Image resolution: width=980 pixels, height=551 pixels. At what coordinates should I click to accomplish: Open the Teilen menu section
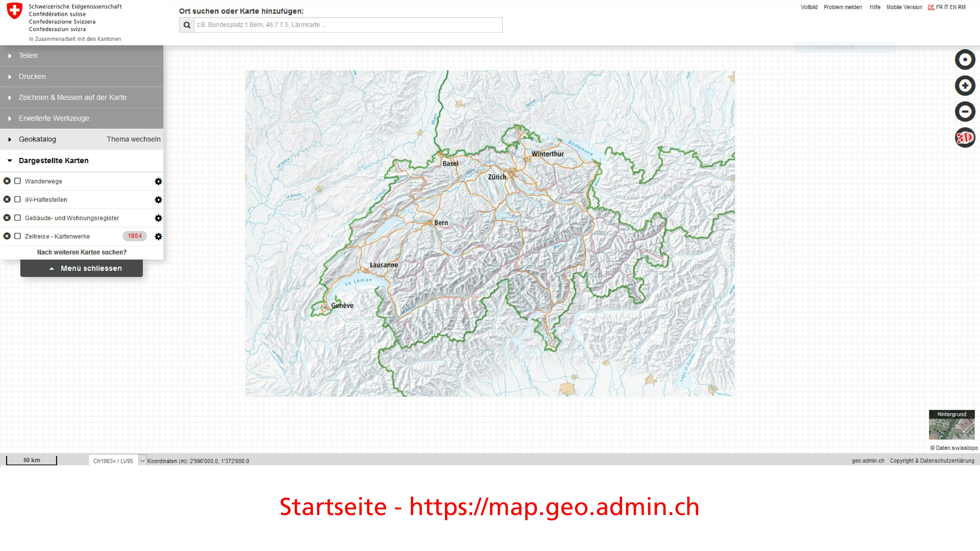click(x=28, y=56)
